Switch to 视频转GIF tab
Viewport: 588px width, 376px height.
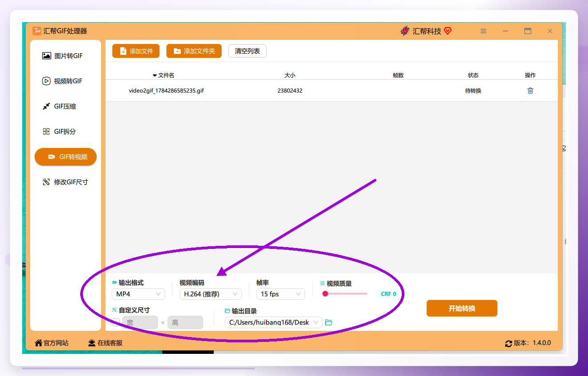[63, 81]
